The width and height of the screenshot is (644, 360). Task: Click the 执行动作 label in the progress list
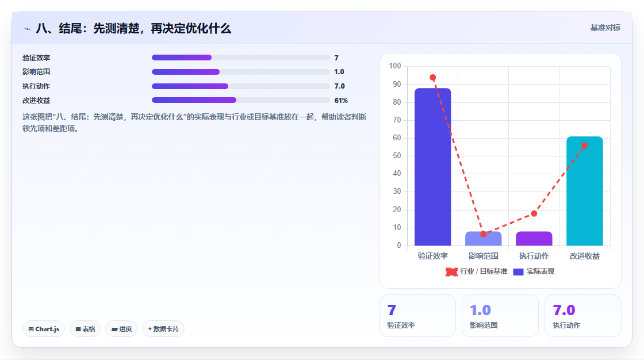point(36,86)
